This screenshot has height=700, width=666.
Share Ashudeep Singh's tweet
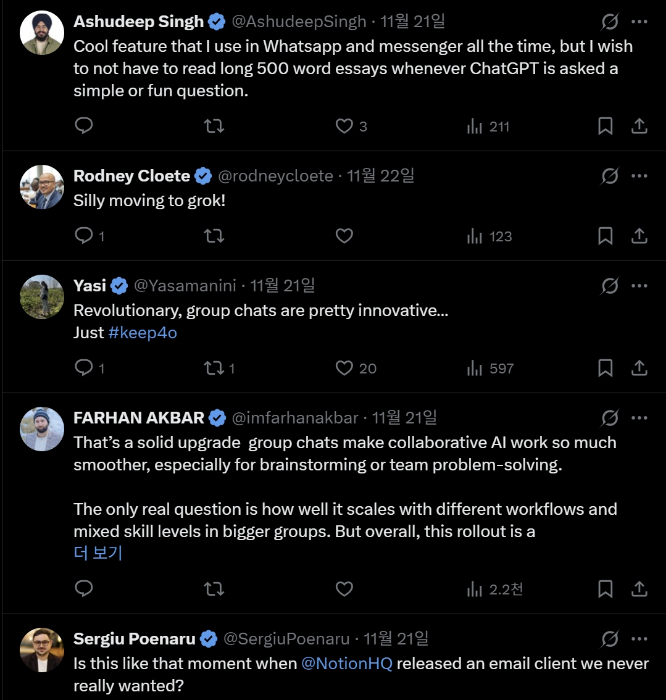coord(639,126)
